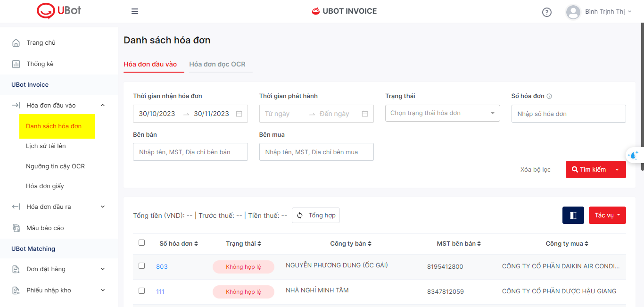Click tax code 8195412800
The width and height of the screenshot is (644, 307).
(x=445, y=267)
